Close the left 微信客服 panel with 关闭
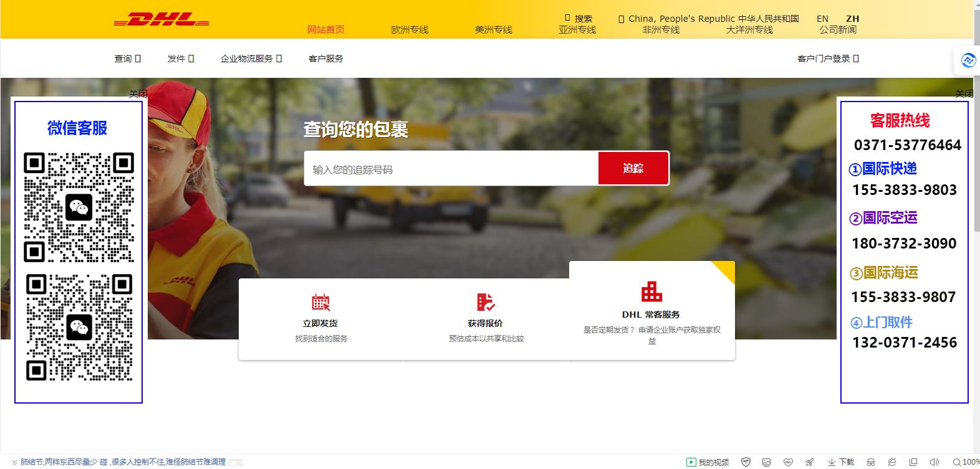 (x=138, y=93)
